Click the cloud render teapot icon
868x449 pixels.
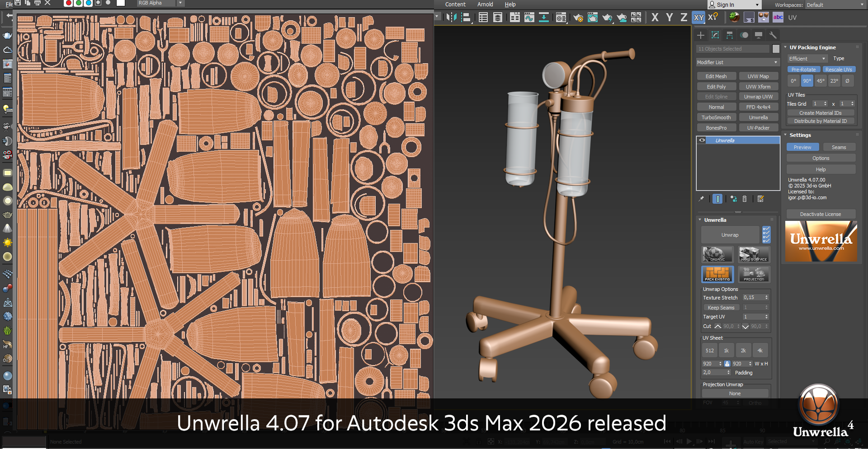pyautogui.click(x=622, y=18)
